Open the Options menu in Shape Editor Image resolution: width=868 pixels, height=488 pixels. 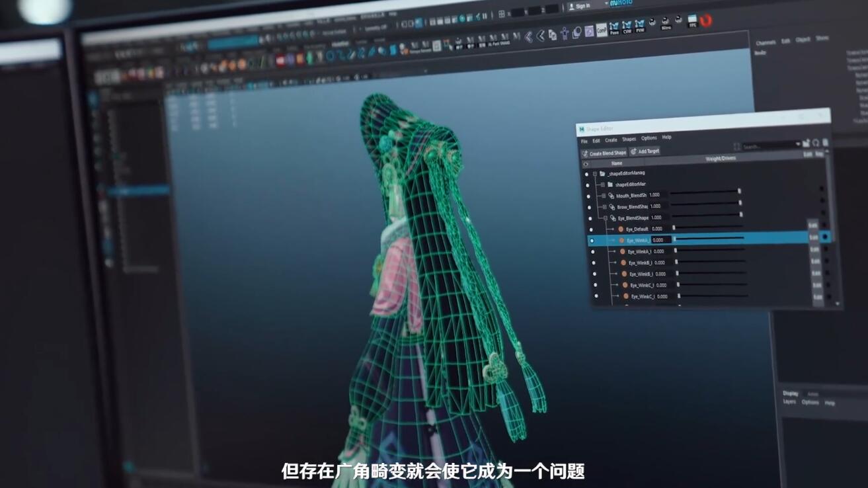[x=649, y=138]
